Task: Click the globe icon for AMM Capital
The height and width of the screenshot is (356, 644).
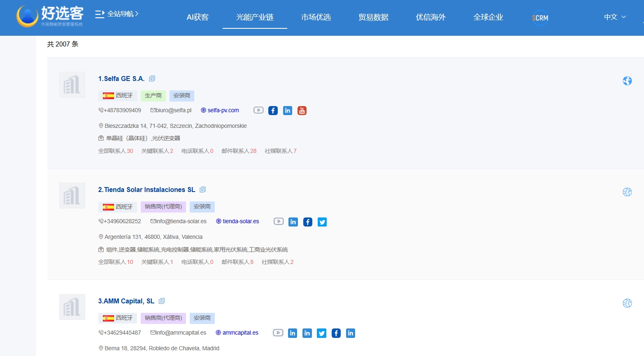Action: point(627,303)
